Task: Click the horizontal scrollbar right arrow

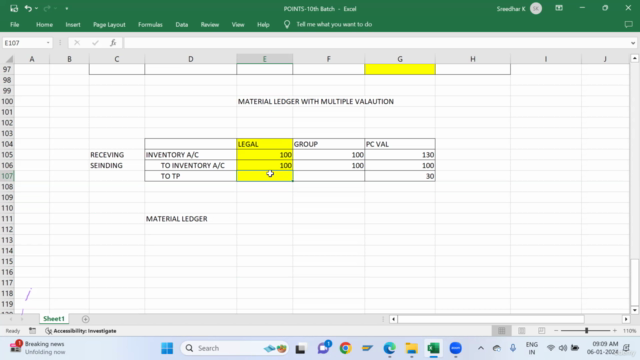Action: 626,319
